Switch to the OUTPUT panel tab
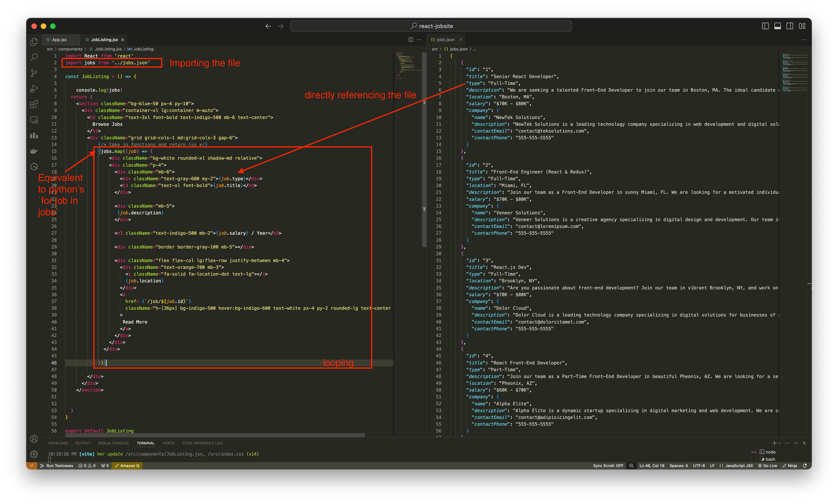Viewport: 838px width, 504px height. pos(83,443)
